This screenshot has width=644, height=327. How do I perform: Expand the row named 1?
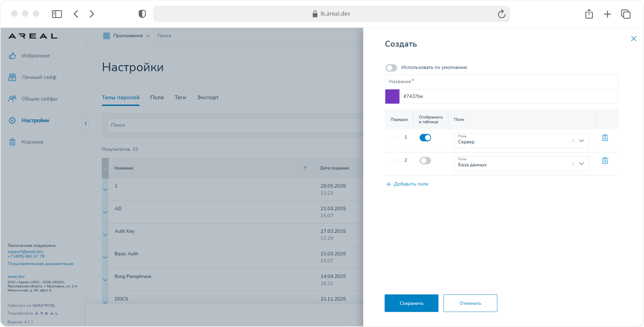[105, 190]
